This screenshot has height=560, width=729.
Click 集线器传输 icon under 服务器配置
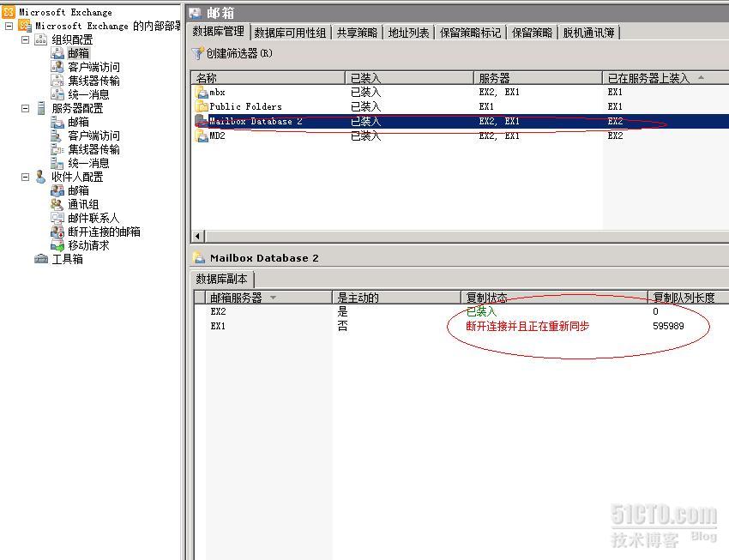click(x=57, y=149)
